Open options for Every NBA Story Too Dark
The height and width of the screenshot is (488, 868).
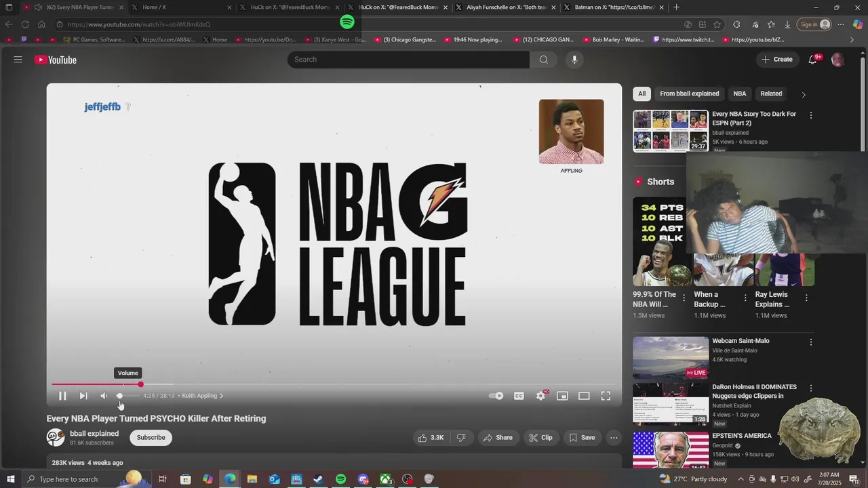[x=810, y=115]
